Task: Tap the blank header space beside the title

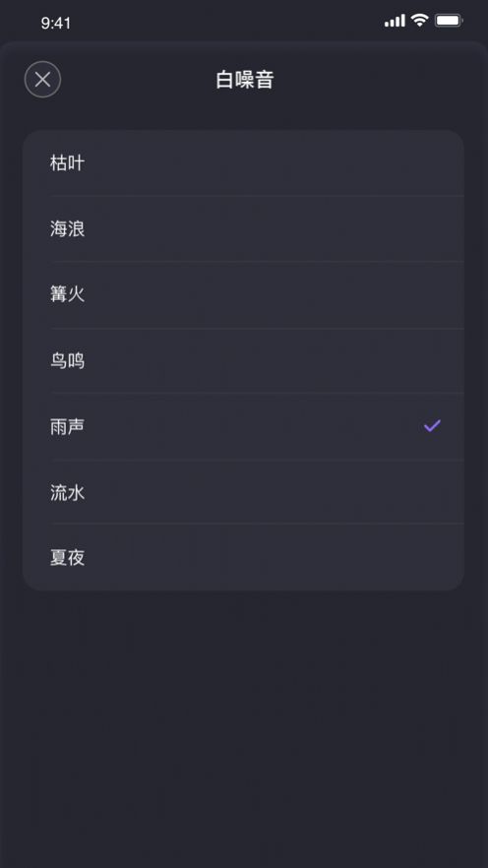Action: tap(370, 80)
